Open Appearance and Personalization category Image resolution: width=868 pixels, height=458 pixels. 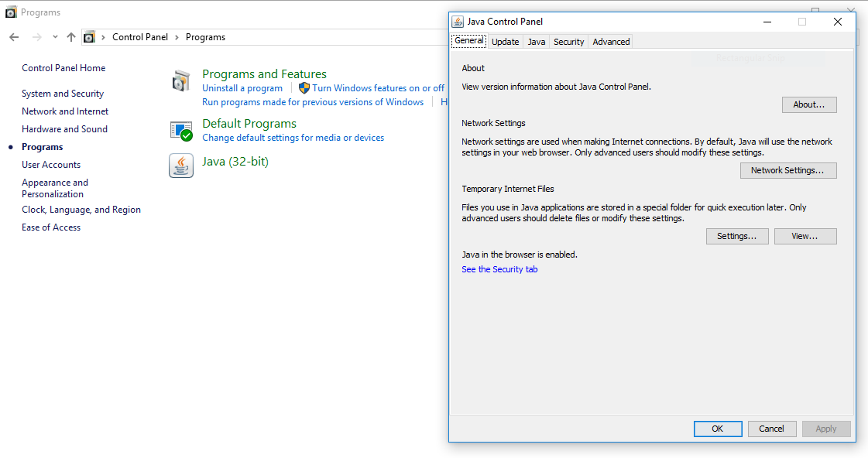[x=55, y=188]
